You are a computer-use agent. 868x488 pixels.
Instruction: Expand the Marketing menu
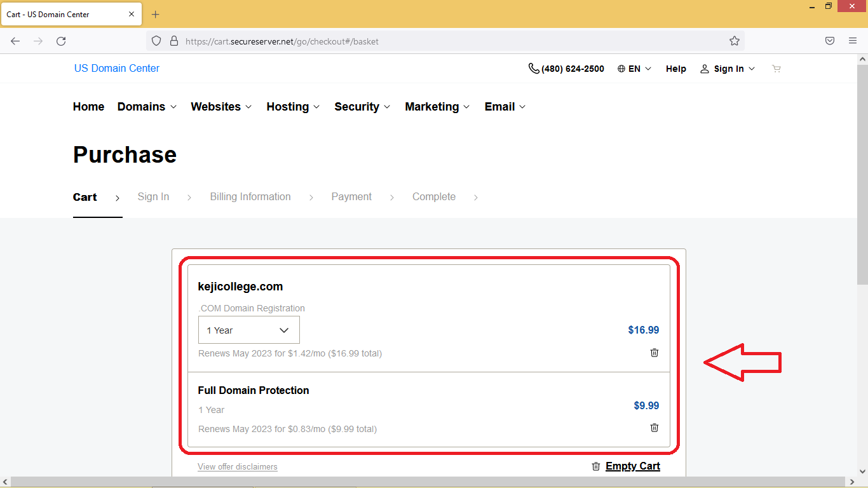click(437, 107)
